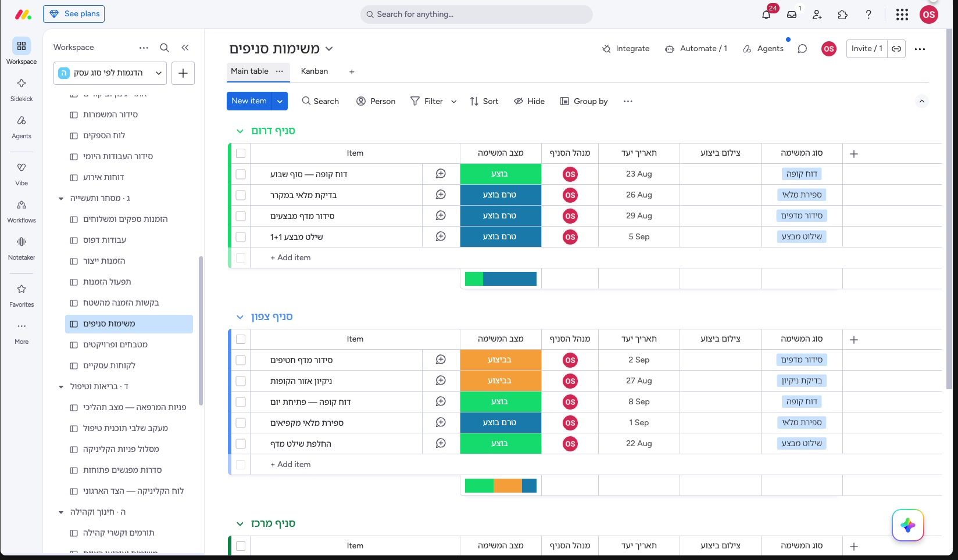Collapse the workspace sidebar panel
The height and width of the screenshot is (560, 958).
[x=185, y=48]
